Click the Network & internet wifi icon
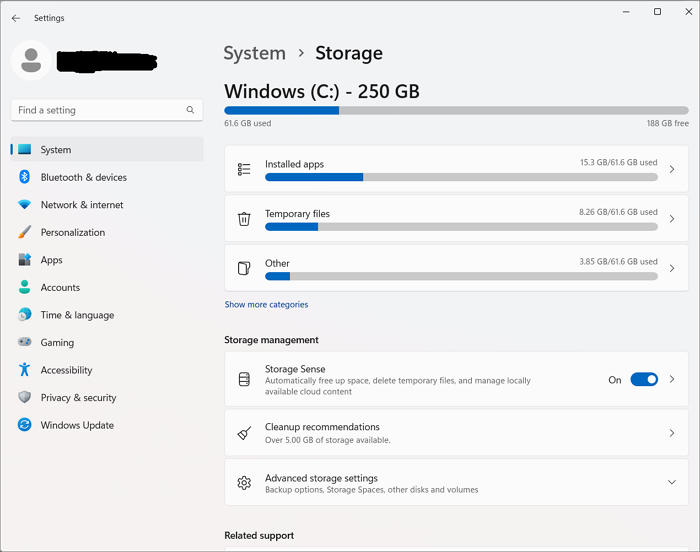Screen dimensions: 700x552 (24, 205)
